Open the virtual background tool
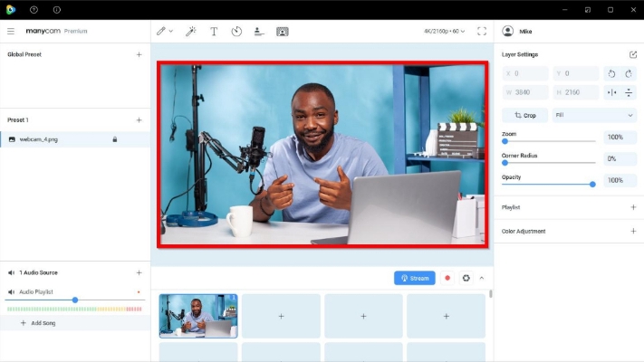Viewport: 644px width, 362px height. (x=283, y=31)
